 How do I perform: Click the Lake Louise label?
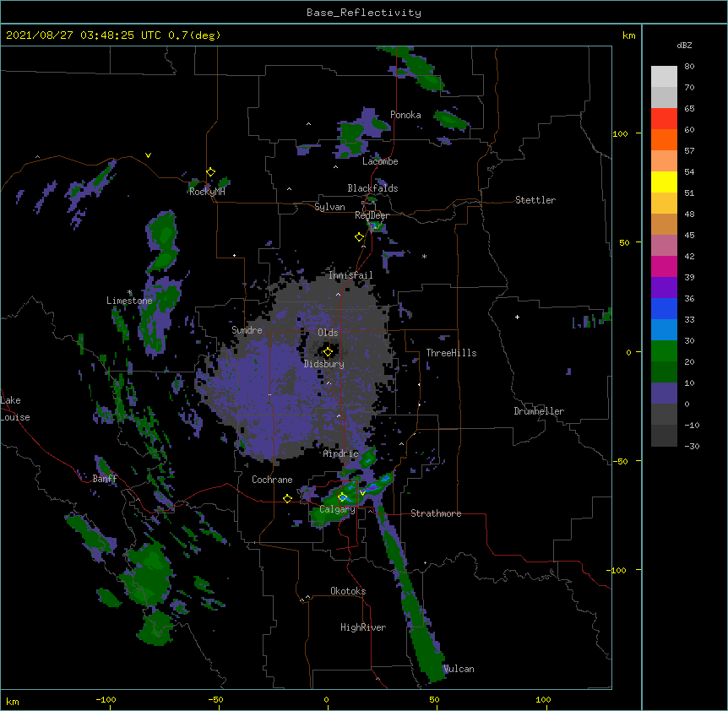click(15, 409)
